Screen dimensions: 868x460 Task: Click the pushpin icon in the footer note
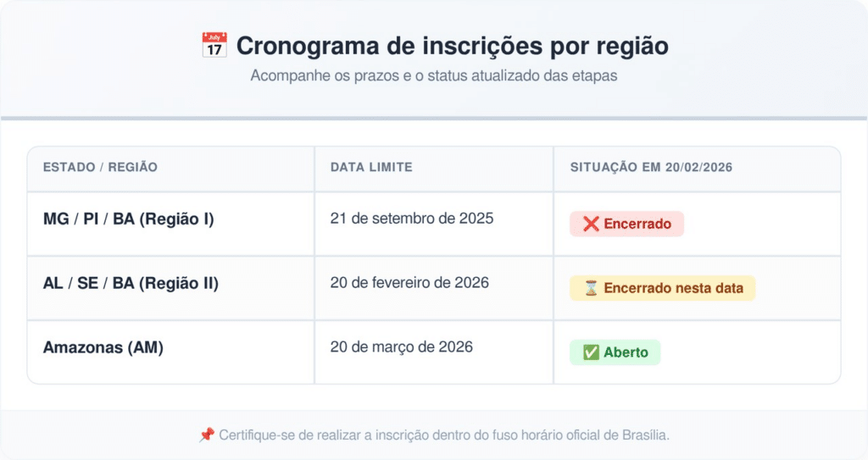tap(207, 435)
